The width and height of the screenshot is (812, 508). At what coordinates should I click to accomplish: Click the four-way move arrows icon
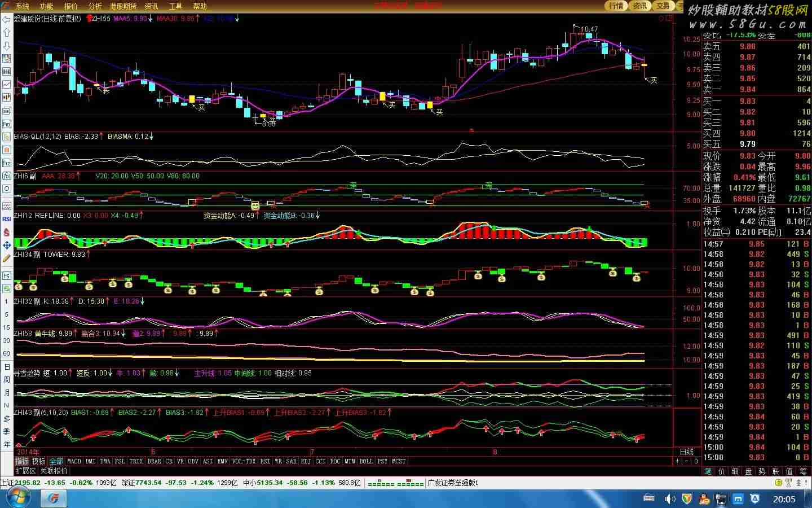[x=7, y=245]
